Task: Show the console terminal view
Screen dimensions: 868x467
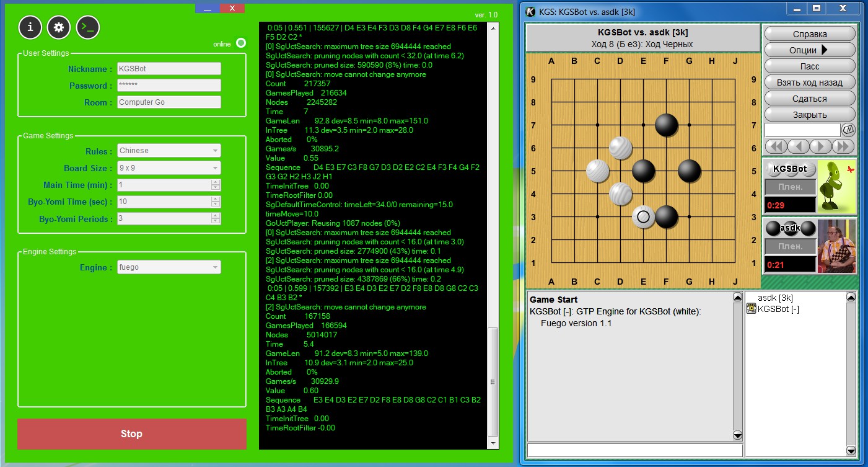Action: (88, 27)
